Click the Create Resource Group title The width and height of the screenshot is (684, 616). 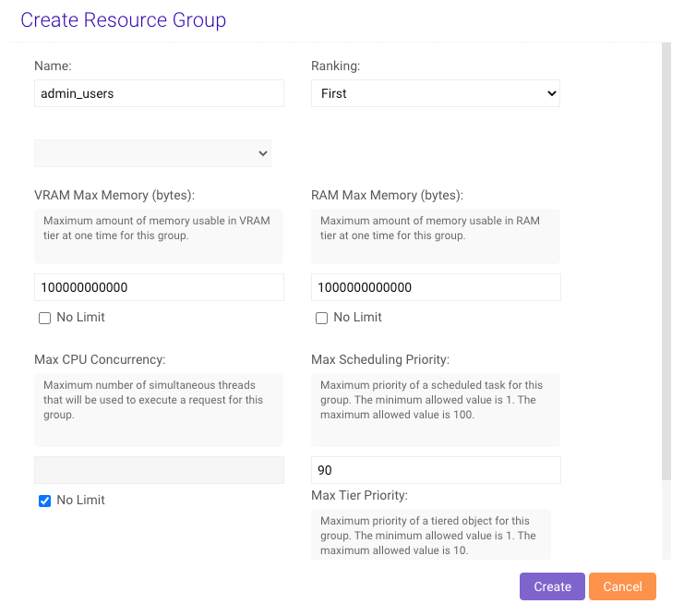coord(123,19)
